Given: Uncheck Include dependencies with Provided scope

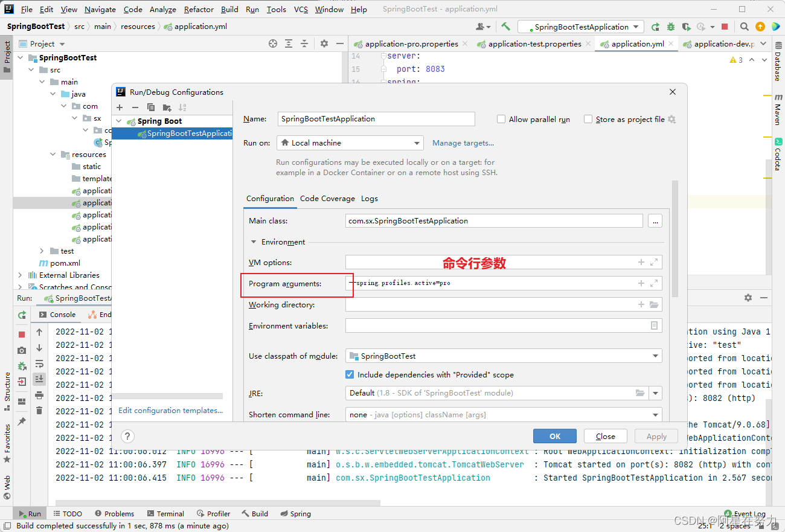Looking at the screenshot, I should coord(349,374).
